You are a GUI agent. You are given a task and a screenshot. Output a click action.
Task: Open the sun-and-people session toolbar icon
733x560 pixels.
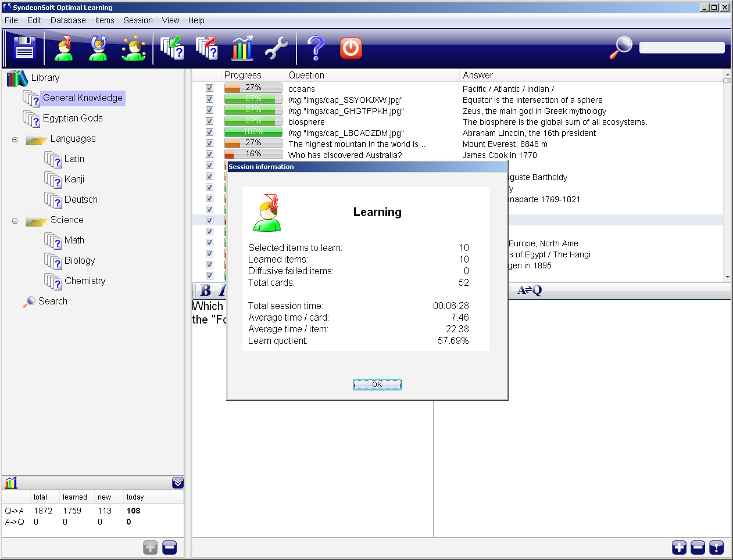(x=134, y=48)
